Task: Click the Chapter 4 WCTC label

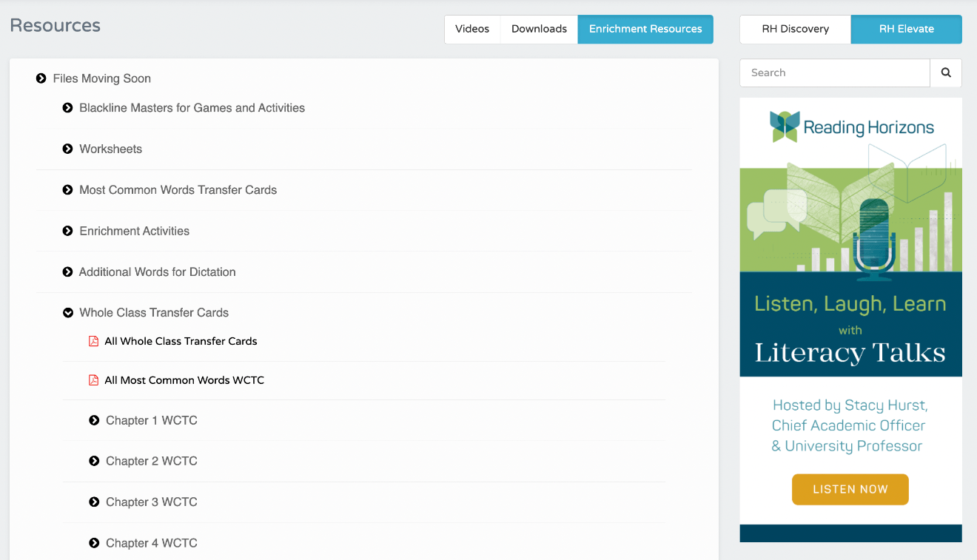Action: [x=152, y=543]
